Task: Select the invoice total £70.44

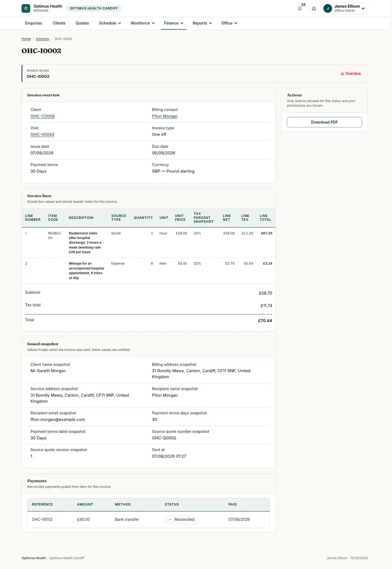Action: pos(265,321)
